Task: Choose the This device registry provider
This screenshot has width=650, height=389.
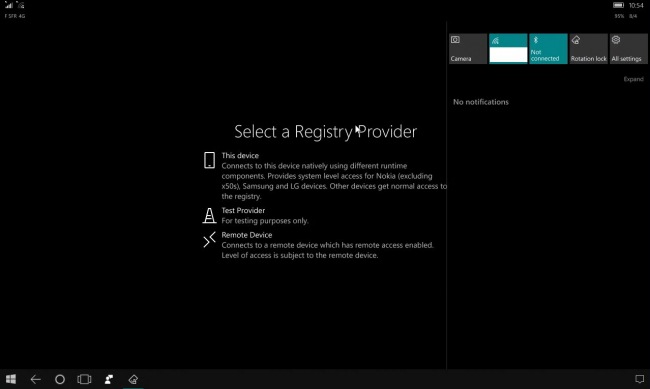Action: 325,176
